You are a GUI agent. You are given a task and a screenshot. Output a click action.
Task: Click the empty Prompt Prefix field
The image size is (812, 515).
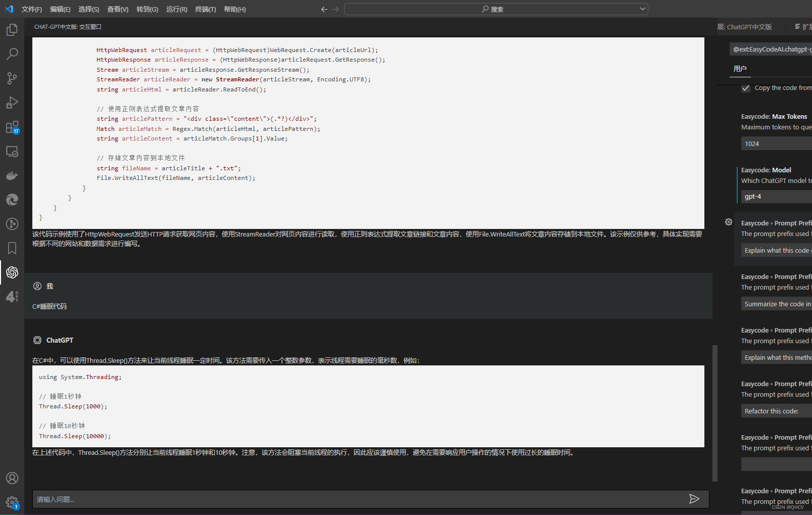pyautogui.click(x=777, y=464)
